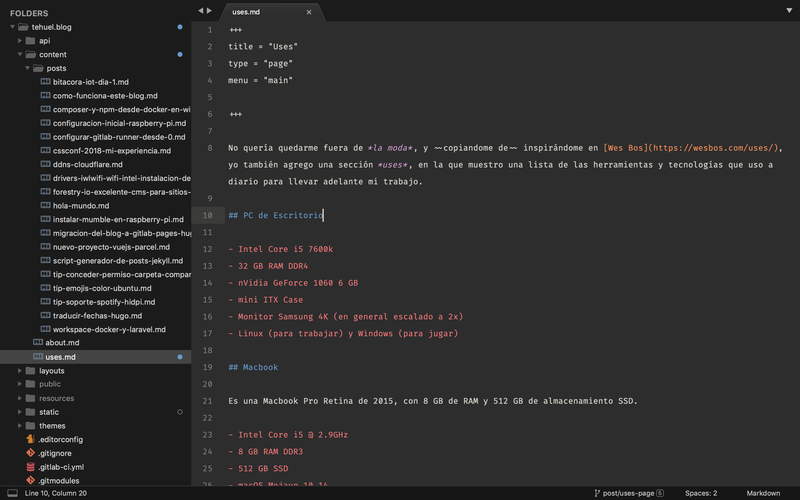
Task: Open workspace-docker-y-laravel.md
Action: 109,330
